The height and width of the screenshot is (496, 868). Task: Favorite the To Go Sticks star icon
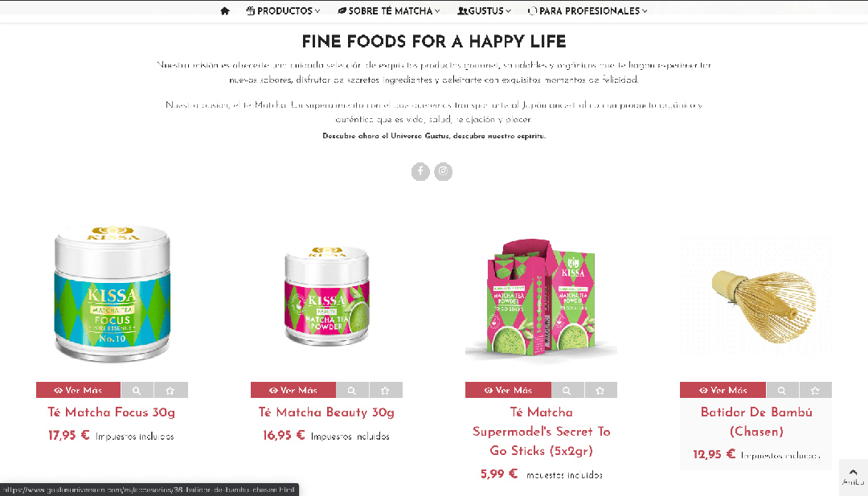(600, 390)
